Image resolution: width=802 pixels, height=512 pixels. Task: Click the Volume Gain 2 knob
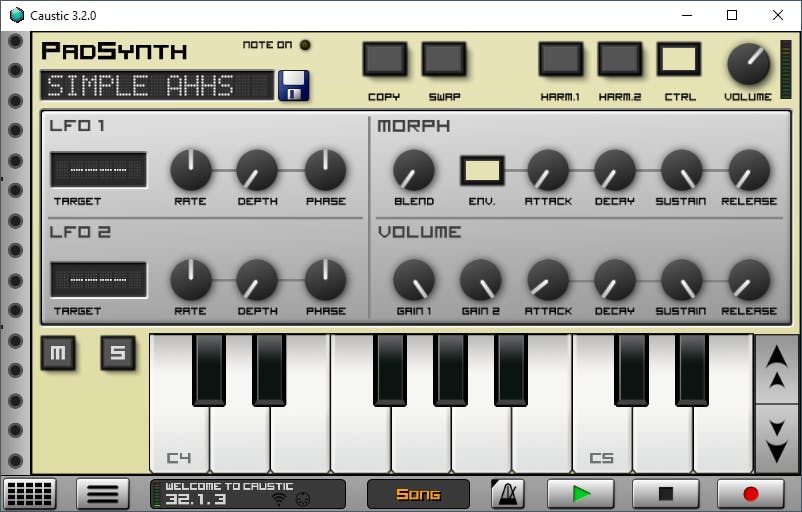(x=481, y=280)
